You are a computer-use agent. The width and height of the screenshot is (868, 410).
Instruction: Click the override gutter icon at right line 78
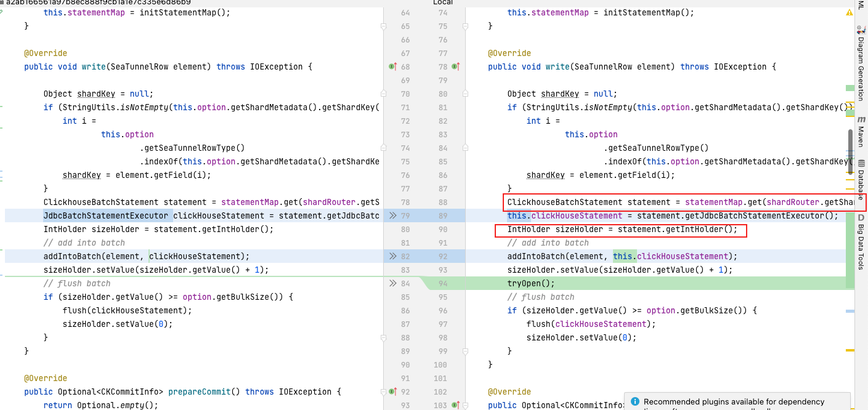pyautogui.click(x=456, y=66)
